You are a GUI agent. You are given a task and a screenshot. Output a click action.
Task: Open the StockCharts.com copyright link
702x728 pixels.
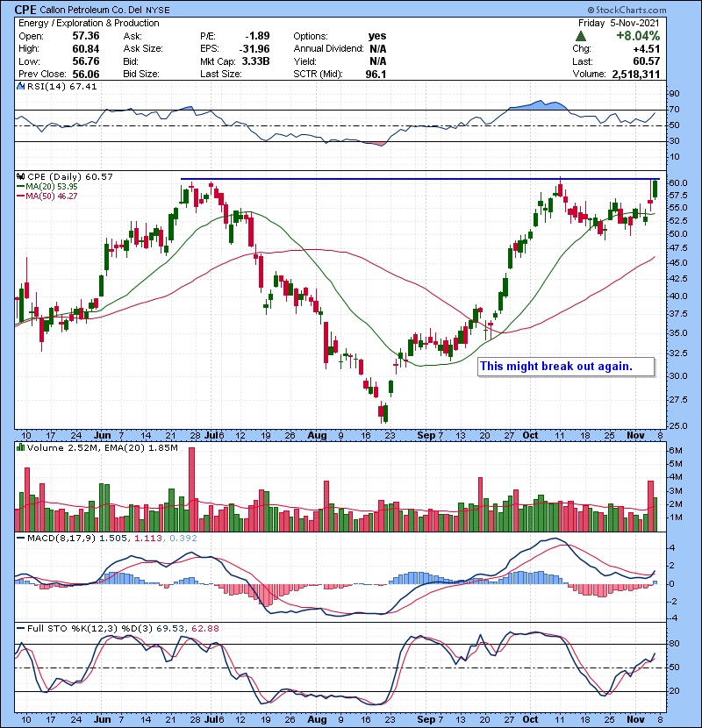[x=627, y=10]
